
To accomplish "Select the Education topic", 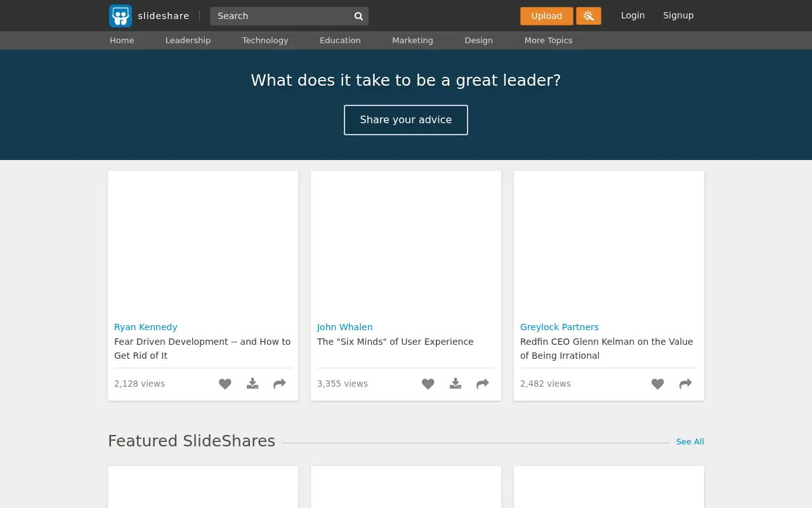I will click(340, 40).
